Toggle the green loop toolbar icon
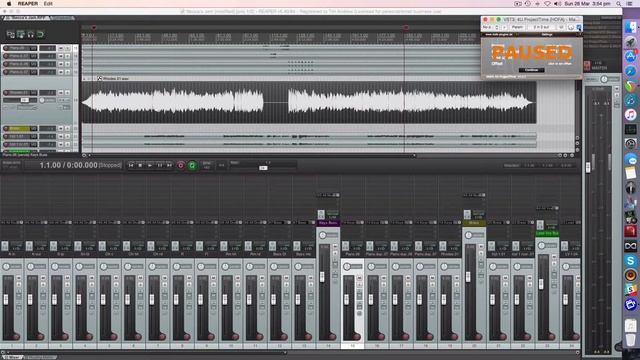The image size is (640, 360). [40, 34]
